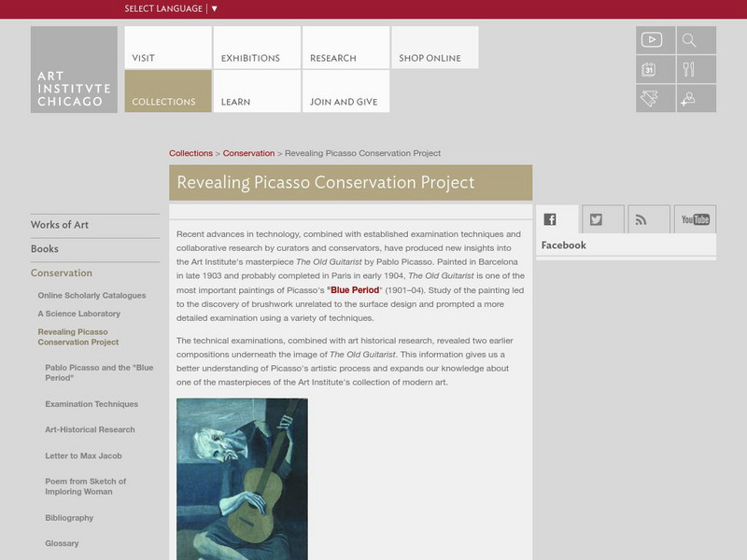Viewport: 747px width, 560px height.
Task: Open Revealing Picasso Conservation Project sidebar link
Action: pos(78,337)
